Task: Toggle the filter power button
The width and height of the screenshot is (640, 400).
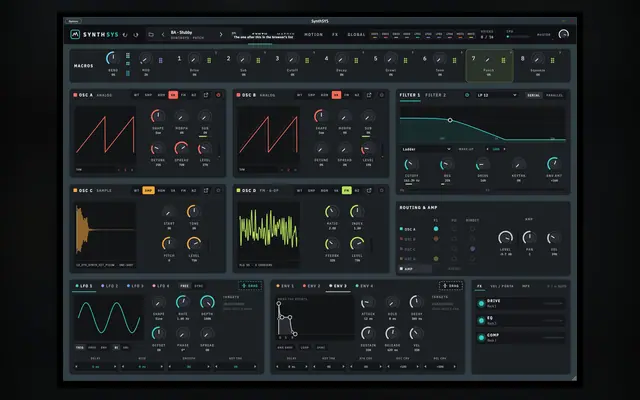Action: tap(467, 95)
